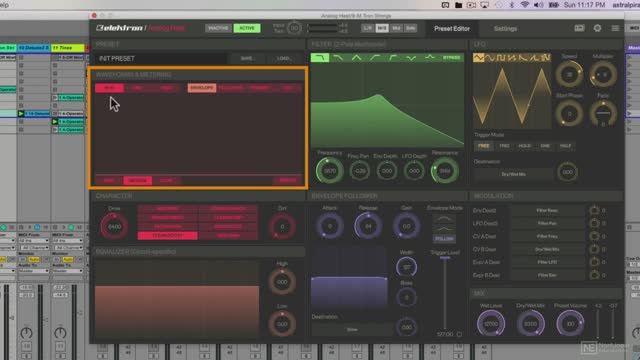640x360 pixels.
Task: Click the Input Gain knob in header
Action: [294, 28]
